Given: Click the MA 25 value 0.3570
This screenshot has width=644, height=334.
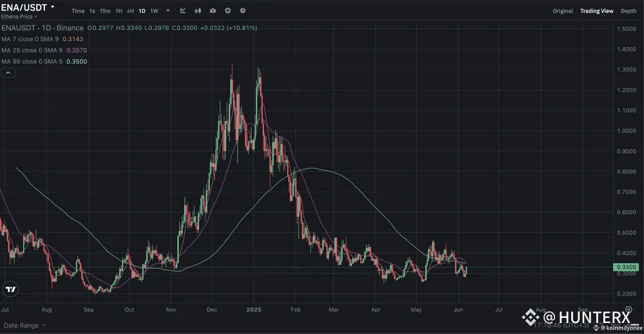Looking at the screenshot, I should [x=77, y=50].
